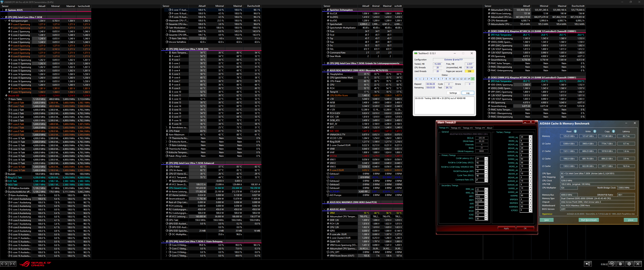This screenshot has height=270, width=644.
Task: Click the logging file icon in HWiNFO
Action: 620,264
